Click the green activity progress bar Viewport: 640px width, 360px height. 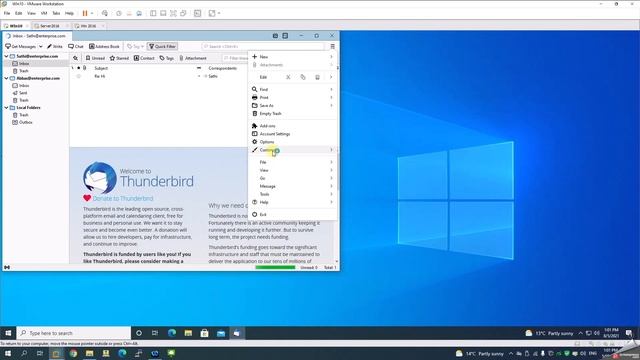point(275,267)
